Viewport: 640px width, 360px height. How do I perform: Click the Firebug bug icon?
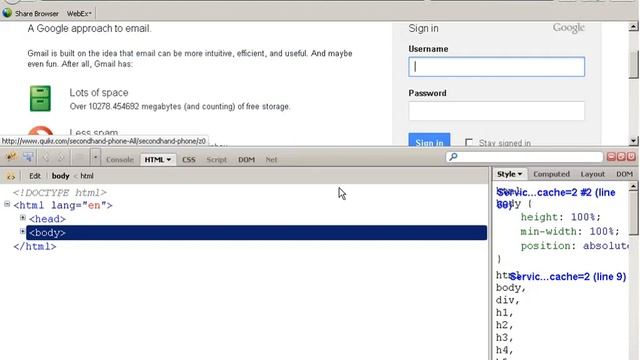coord(11,157)
